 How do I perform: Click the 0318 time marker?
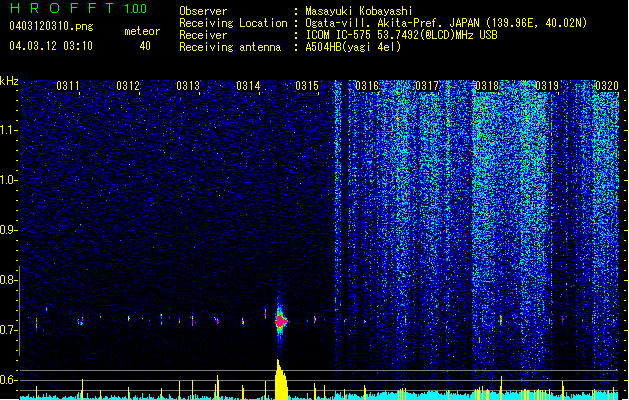click(x=487, y=85)
